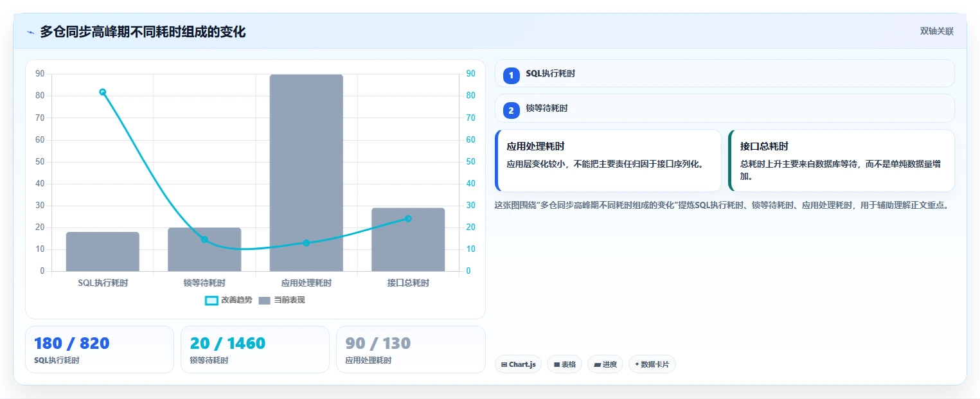Image resolution: width=980 pixels, height=399 pixels.
Task: Click the lightning icon beside the title
Action: (x=30, y=32)
